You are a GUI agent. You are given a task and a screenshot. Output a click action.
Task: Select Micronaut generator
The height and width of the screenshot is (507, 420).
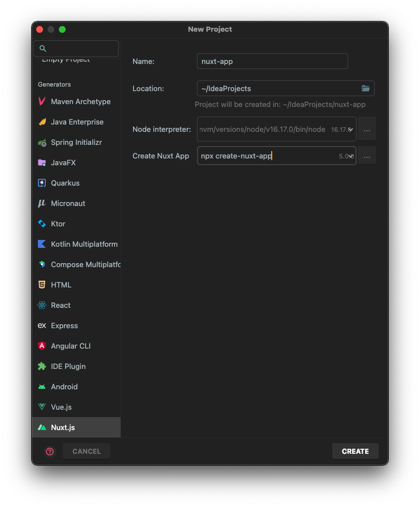coord(76,203)
